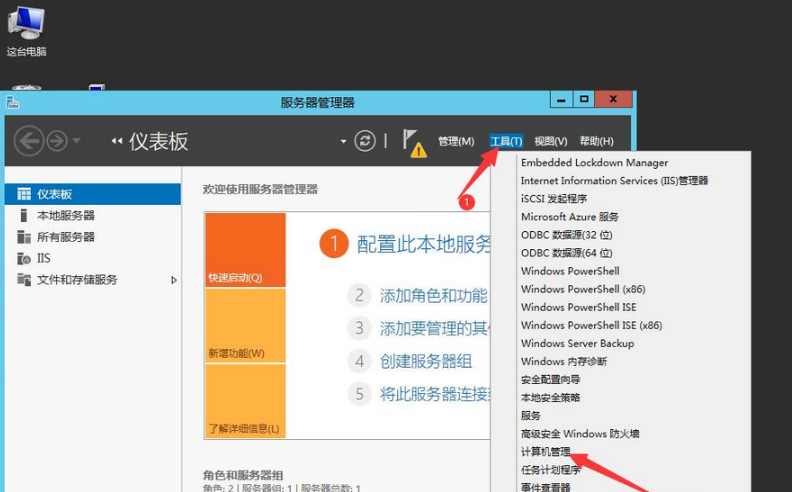Screen dimensions: 792x492
Task: Select IIS in the left sidebar
Action: coord(44,258)
